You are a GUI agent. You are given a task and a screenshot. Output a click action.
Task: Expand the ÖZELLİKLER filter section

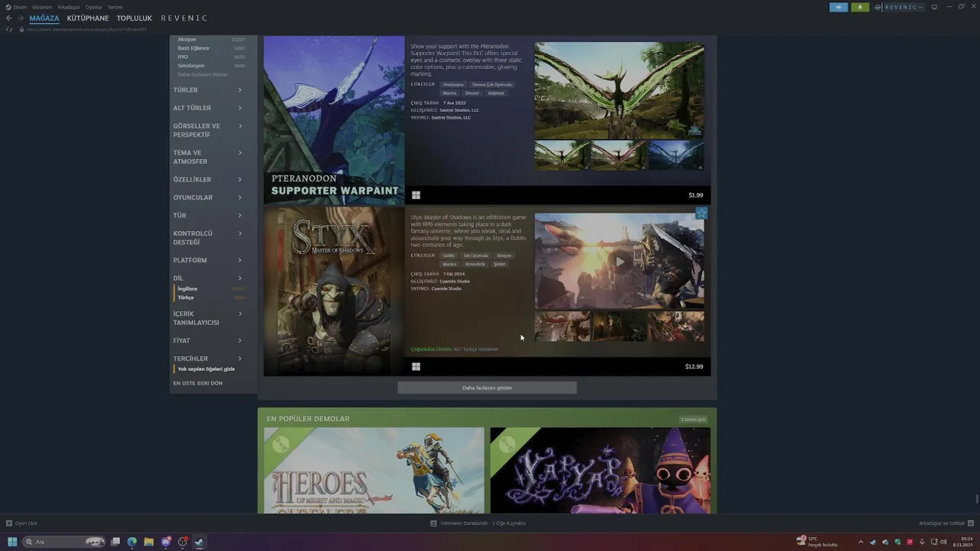pos(207,179)
